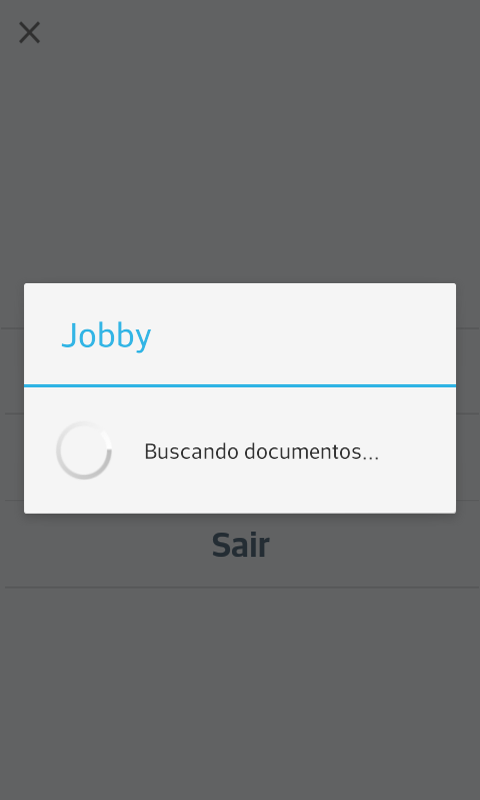Click empty dialog space between spinner and text
480x800 pixels.
point(128,452)
